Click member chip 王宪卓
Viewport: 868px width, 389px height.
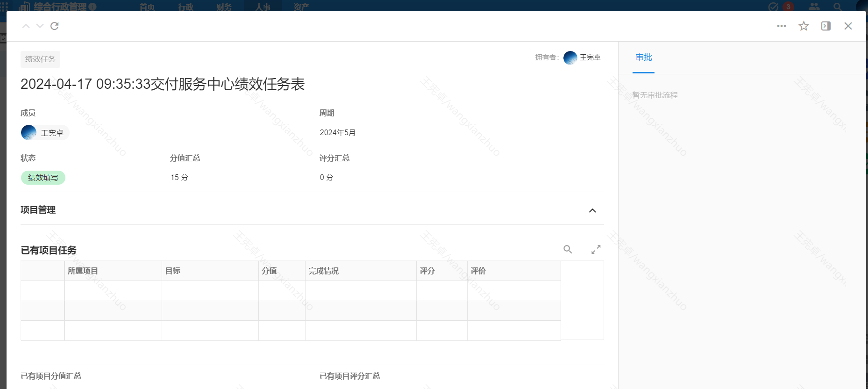pyautogui.click(x=45, y=133)
